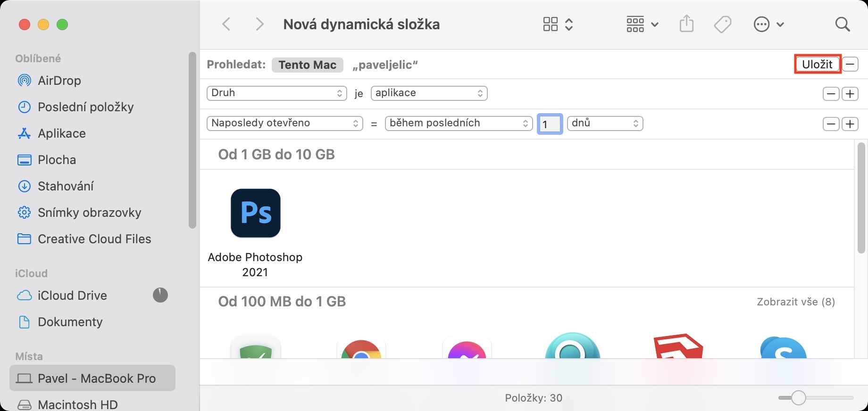Image resolution: width=868 pixels, height=411 pixels.
Task: Click the Uložit button
Action: click(x=817, y=65)
